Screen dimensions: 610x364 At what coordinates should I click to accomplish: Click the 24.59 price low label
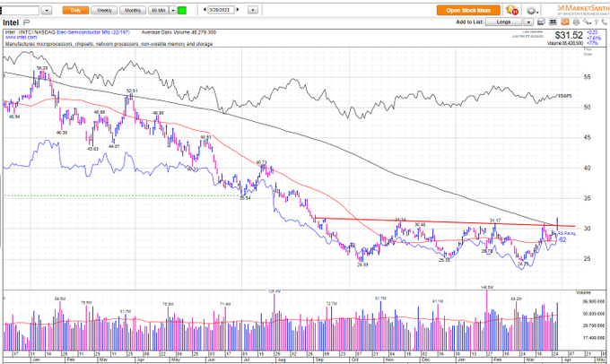[362, 264]
